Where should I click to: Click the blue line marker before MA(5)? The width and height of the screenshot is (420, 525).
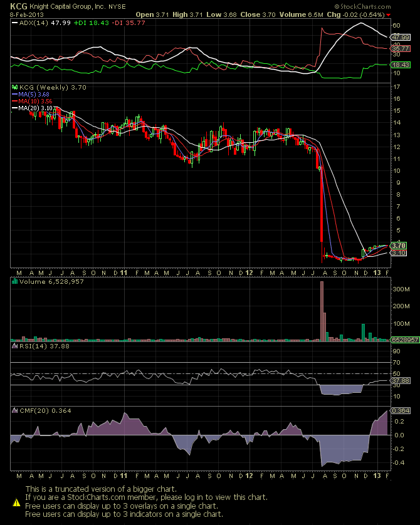pyautogui.click(x=15, y=95)
